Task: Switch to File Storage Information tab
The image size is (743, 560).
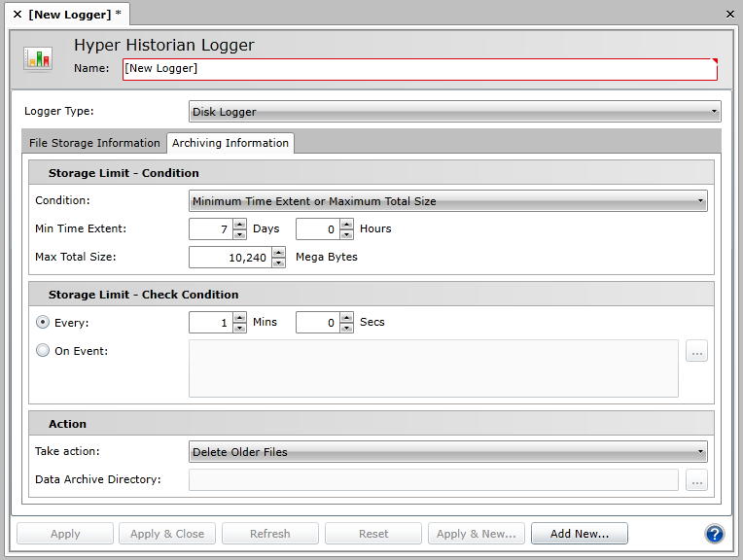Action: pos(94,143)
